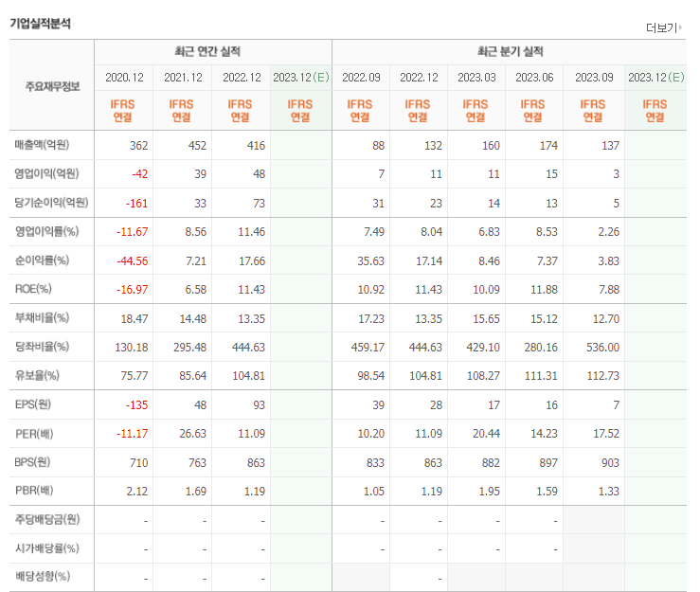
Task: Select the 당기순이익(억원) row label
Action: pos(51,203)
